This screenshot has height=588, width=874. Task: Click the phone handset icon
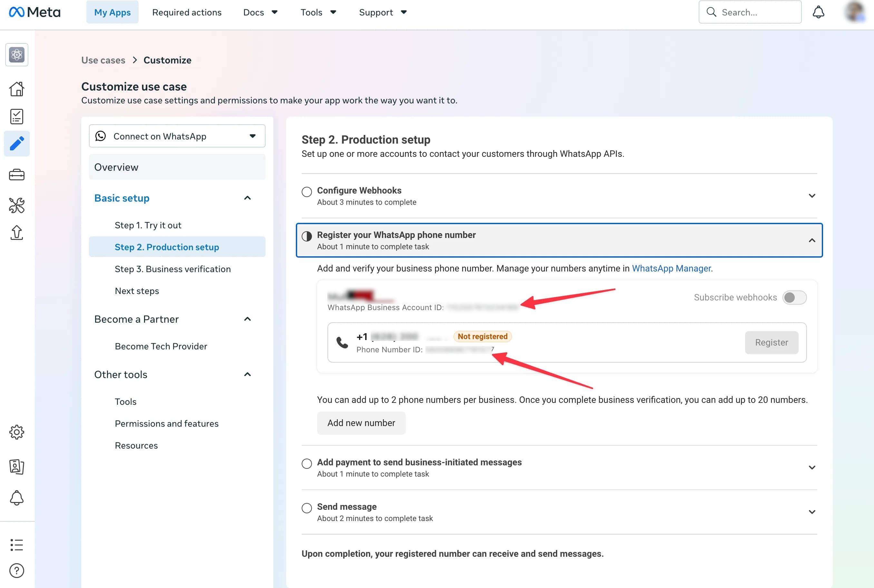click(342, 342)
